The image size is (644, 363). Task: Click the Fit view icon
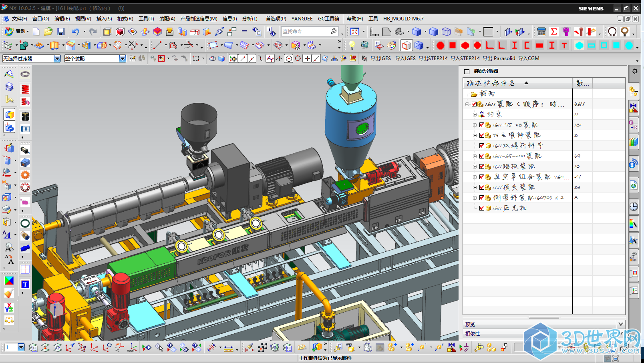click(355, 32)
